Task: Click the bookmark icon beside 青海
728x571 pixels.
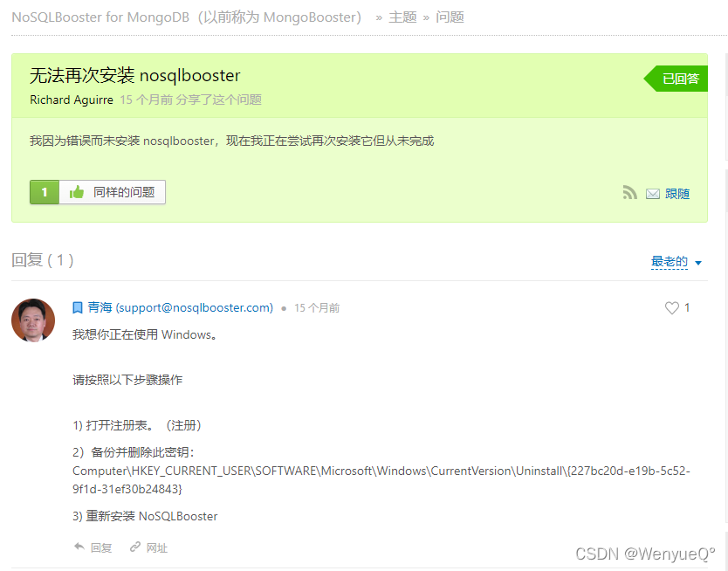Action: 78,308
